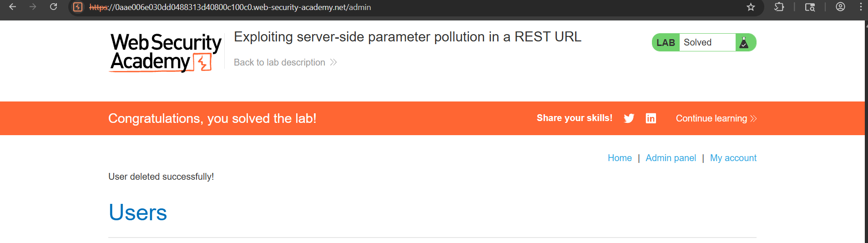This screenshot has width=868, height=243.
Task: Open the site security info icon
Action: [78, 7]
